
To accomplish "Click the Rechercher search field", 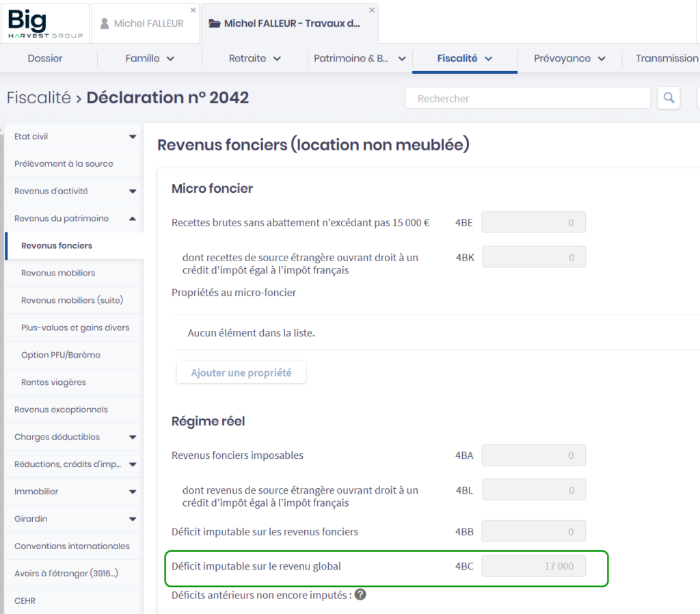I will (x=528, y=98).
